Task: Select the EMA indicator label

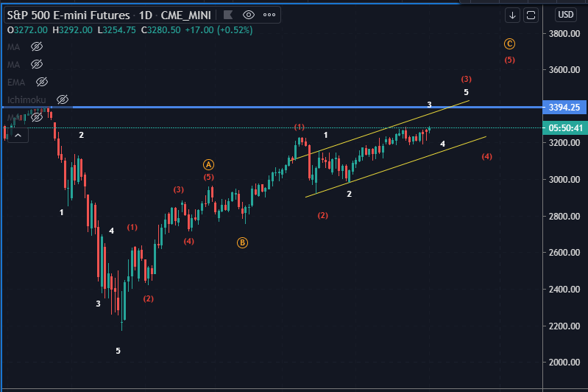Action: click(16, 83)
